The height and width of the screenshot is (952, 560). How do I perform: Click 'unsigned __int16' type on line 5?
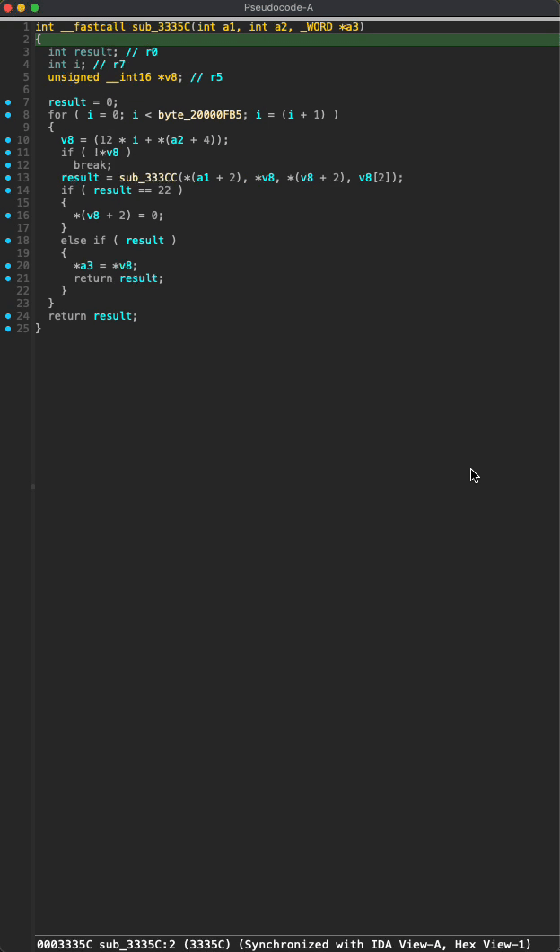click(100, 77)
